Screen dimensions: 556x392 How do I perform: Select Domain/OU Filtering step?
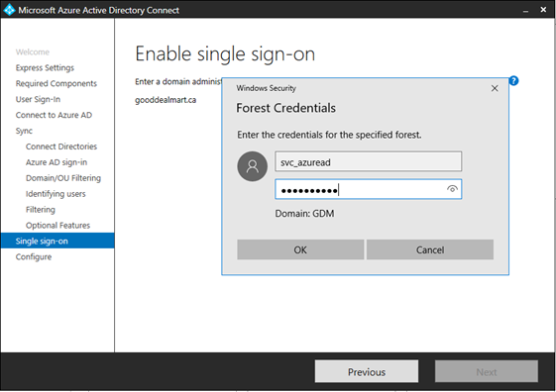[63, 178]
